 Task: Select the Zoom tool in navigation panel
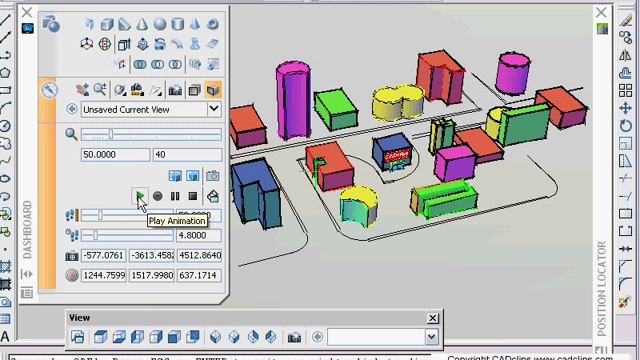100,90
